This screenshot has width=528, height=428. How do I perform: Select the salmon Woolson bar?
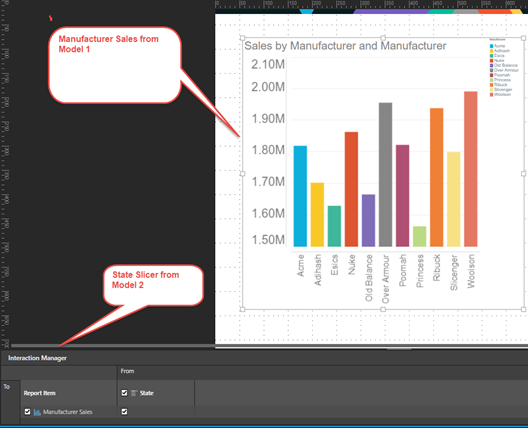click(471, 169)
